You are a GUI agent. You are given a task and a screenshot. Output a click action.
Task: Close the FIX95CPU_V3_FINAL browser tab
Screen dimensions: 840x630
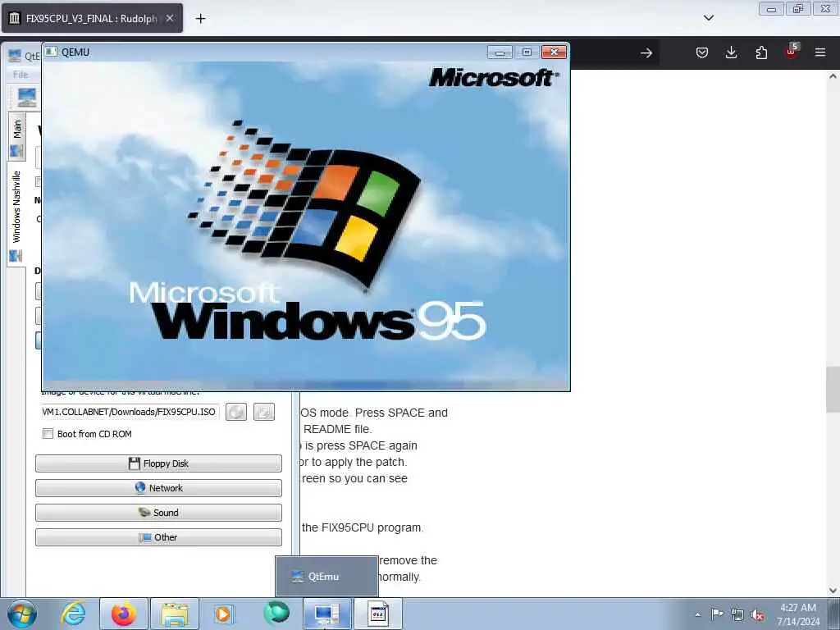169,18
